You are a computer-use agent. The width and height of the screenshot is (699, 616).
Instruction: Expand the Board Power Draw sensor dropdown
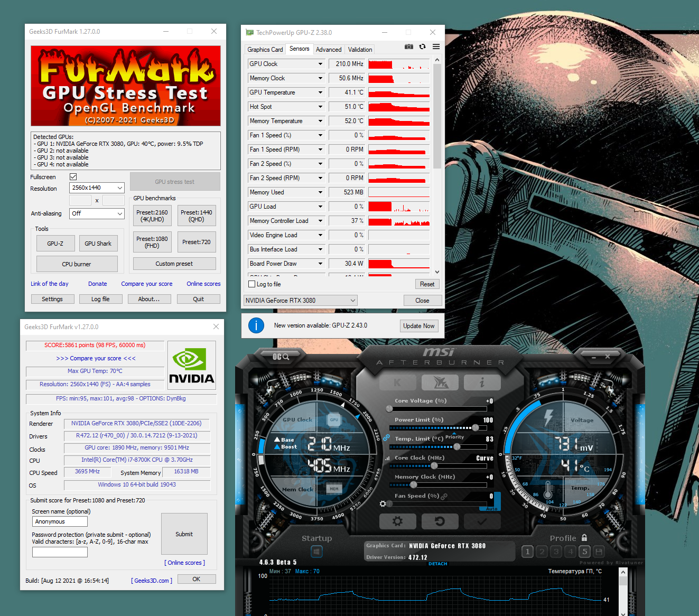320,264
